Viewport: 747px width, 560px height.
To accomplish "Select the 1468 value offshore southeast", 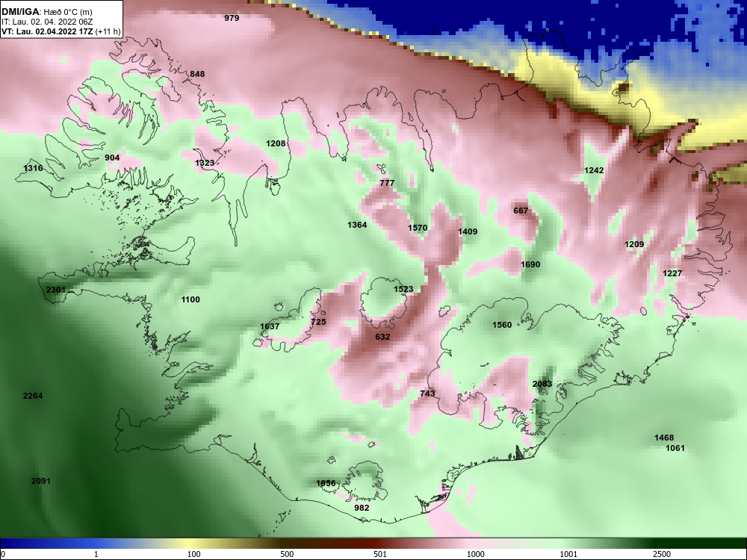I will [x=664, y=438].
